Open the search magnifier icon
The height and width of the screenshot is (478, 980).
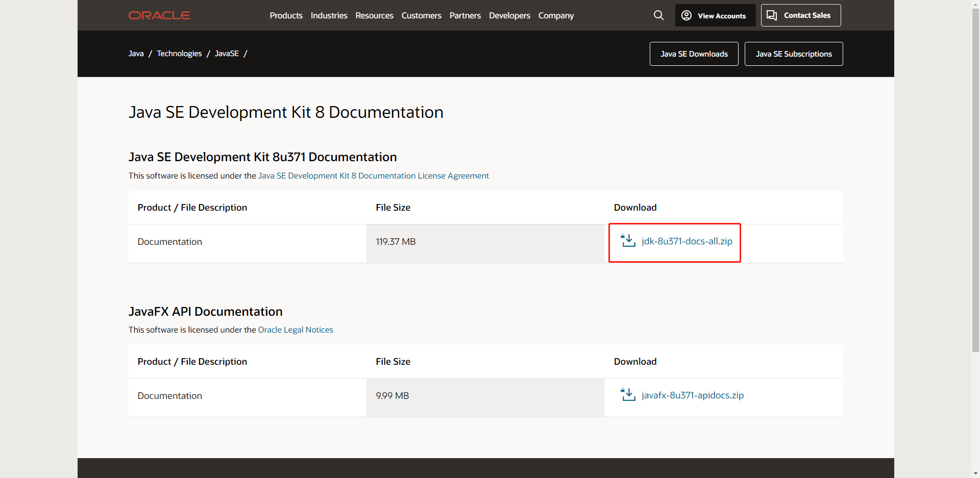tap(658, 15)
